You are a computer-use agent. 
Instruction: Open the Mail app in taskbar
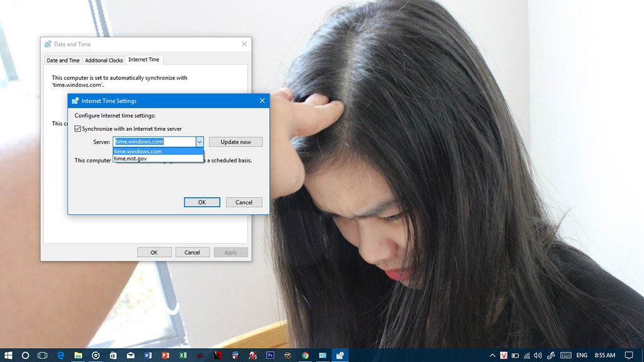click(x=131, y=356)
